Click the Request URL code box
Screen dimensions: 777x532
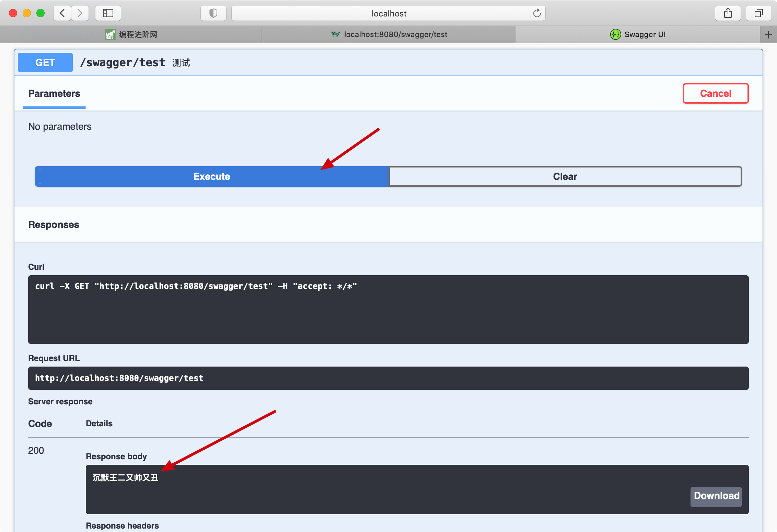pyautogui.click(x=388, y=378)
